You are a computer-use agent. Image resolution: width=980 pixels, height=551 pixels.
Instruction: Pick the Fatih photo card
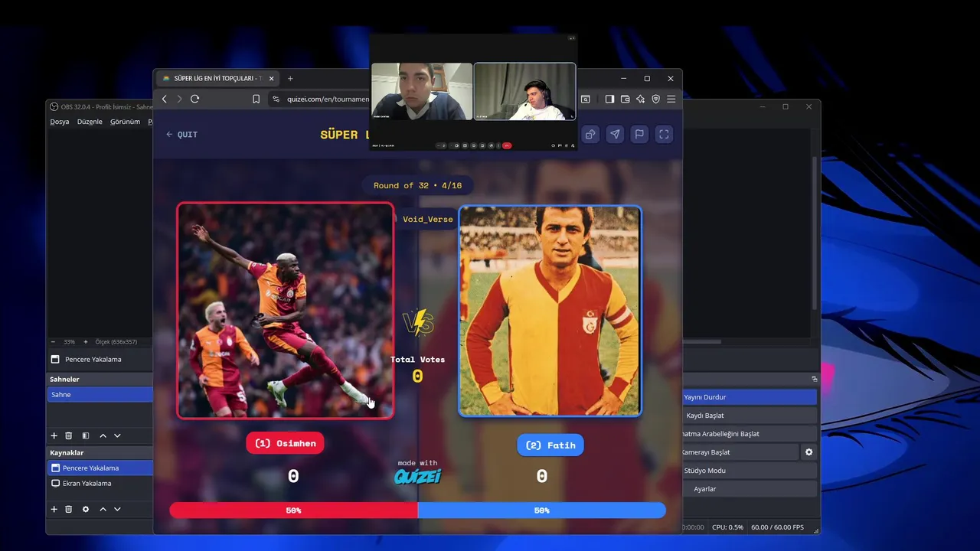coord(550,311)
